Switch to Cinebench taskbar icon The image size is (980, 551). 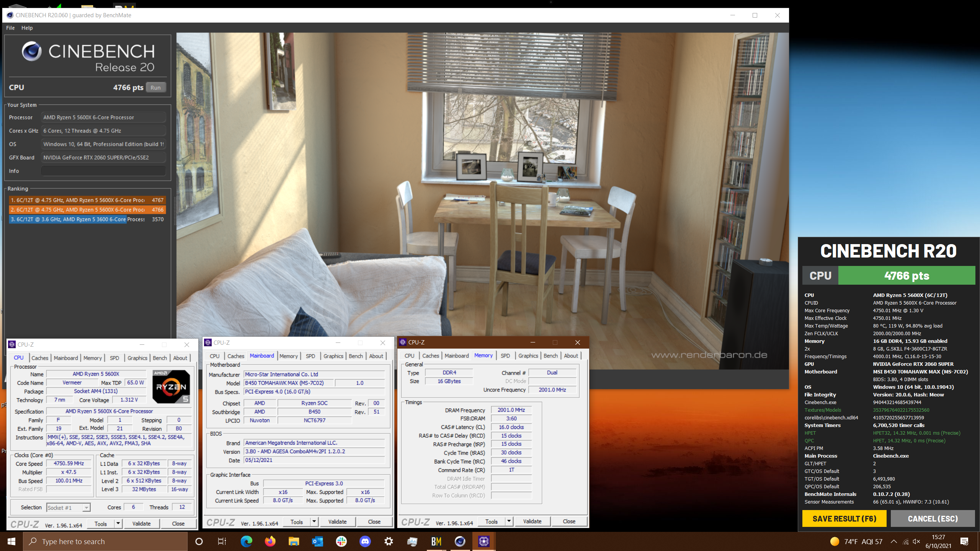pos(460,541)
